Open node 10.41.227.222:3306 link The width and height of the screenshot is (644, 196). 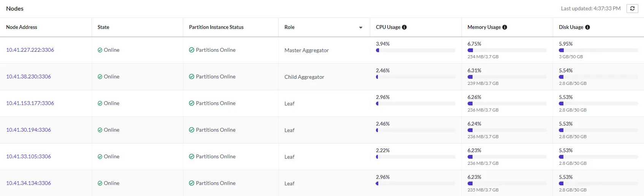(30, 50)
